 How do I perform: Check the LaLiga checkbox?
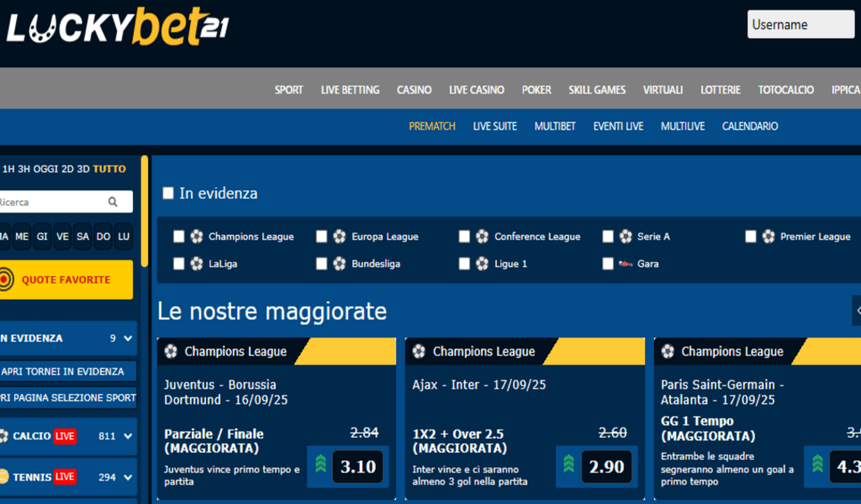tap(178, 264)
